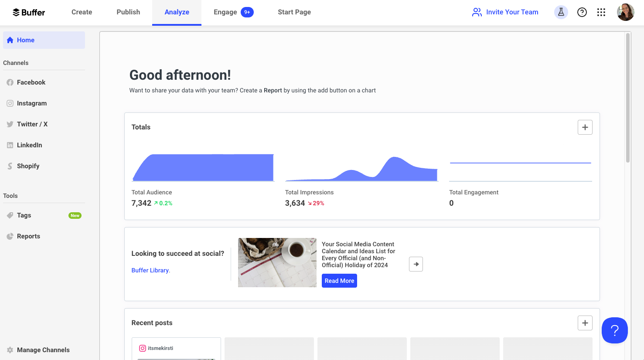Click the Buffer Library link
The height and width of the screenshot is (360, 644).
click(x=150, y=270)
